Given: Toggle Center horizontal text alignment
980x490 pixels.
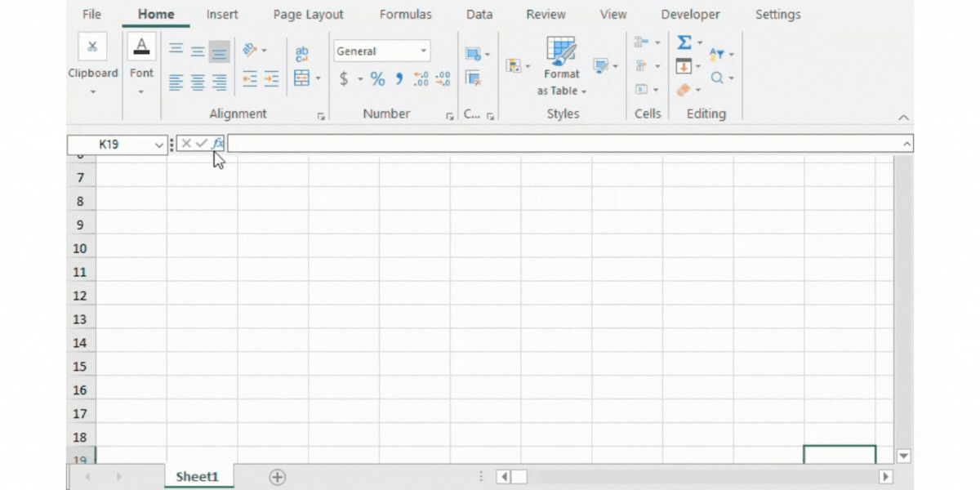Looking at the screenshot, I should point(198,81).
